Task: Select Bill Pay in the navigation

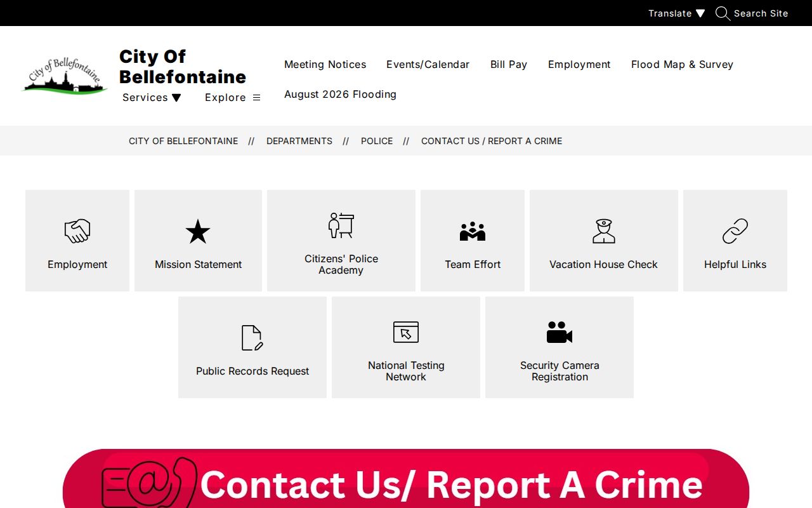Action: [x=509, y=64]
